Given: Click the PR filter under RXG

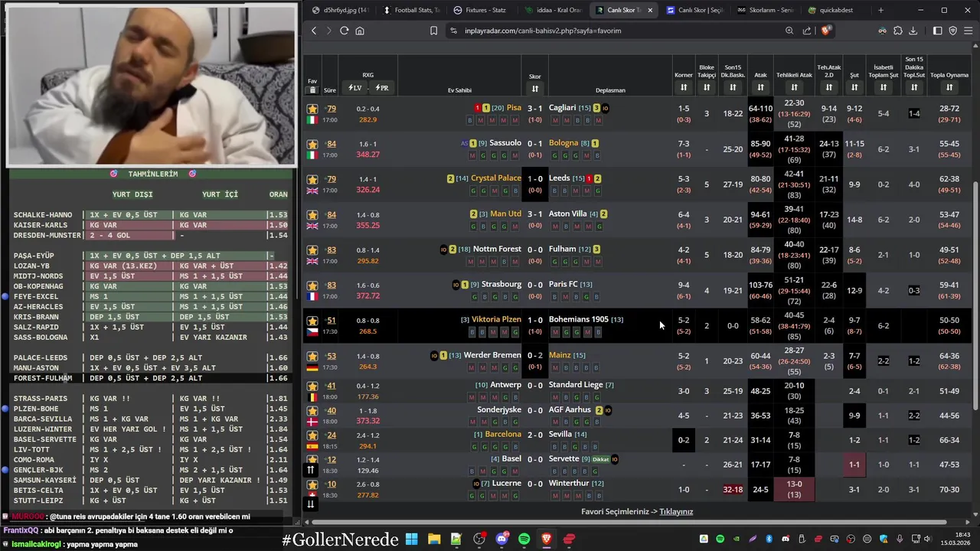Looking at the screenshot, I should coord(382,88).
